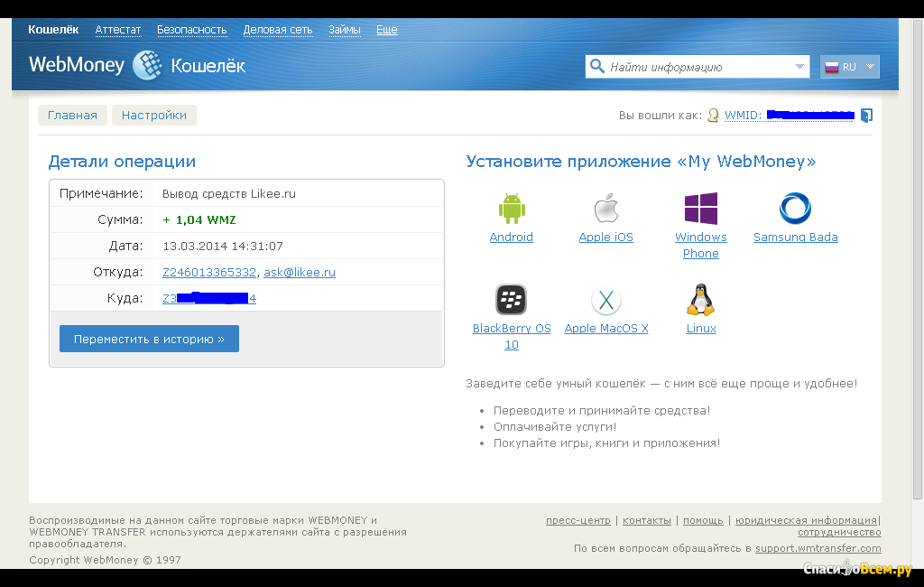Click the WebMoney wordmark text
Viewport: 924px width, 587px height.
tap(77, 64)
